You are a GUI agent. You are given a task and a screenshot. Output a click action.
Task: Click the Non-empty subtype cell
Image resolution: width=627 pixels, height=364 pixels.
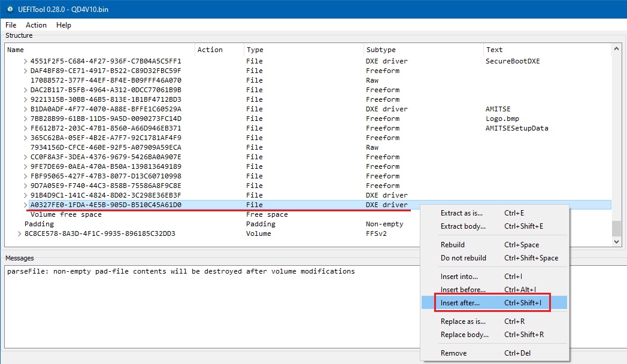(384, 224)
